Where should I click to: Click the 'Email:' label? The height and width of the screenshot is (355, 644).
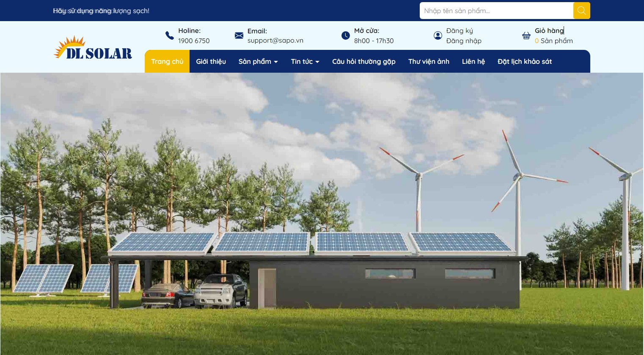257,31
